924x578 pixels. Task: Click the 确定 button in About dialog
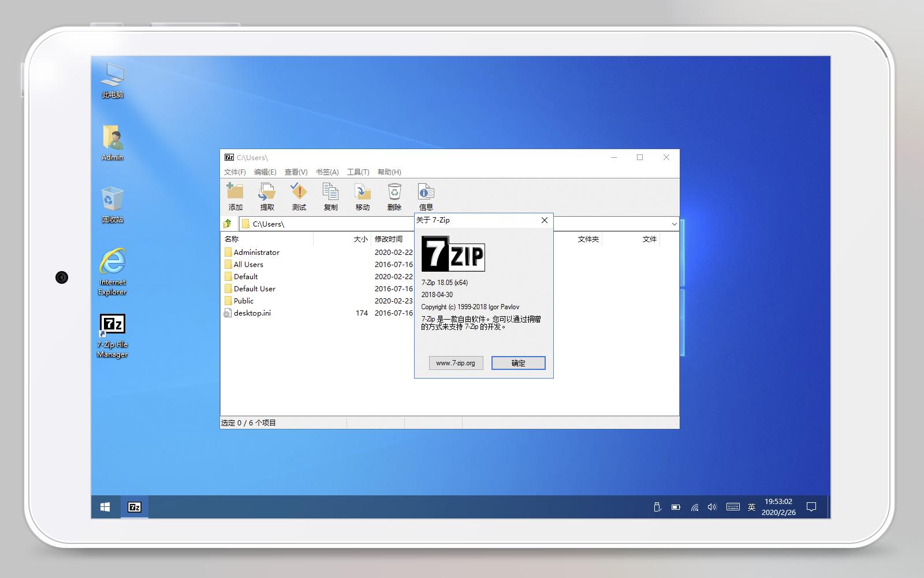click(519, 363)
